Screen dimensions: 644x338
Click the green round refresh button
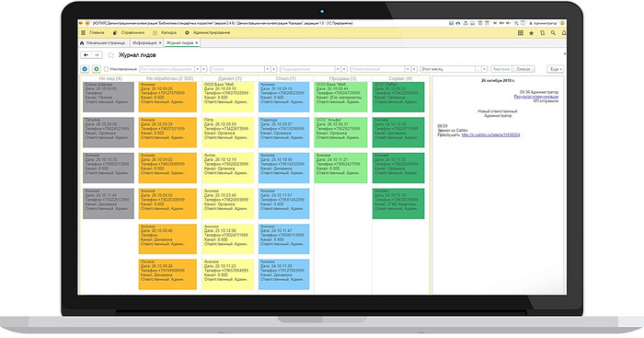coord(97,69)
